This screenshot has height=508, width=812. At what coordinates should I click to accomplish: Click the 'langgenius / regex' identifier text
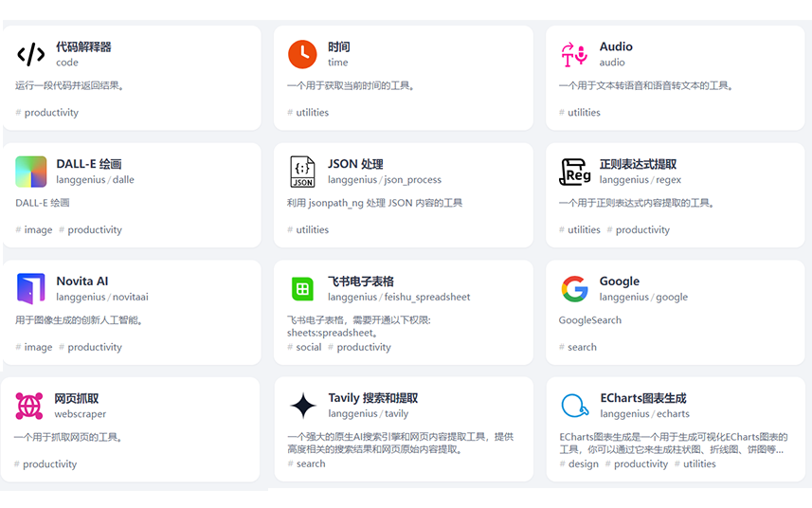[x=641, y=180]
